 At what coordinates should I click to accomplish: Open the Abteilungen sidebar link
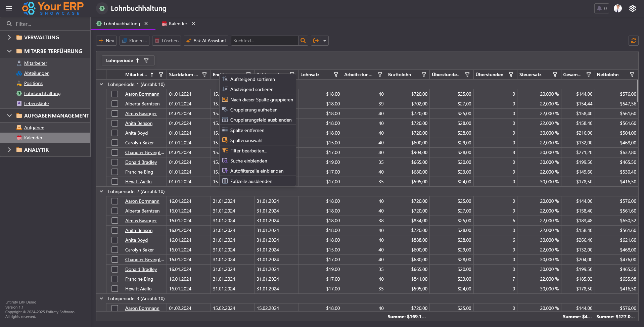point(37,73)
